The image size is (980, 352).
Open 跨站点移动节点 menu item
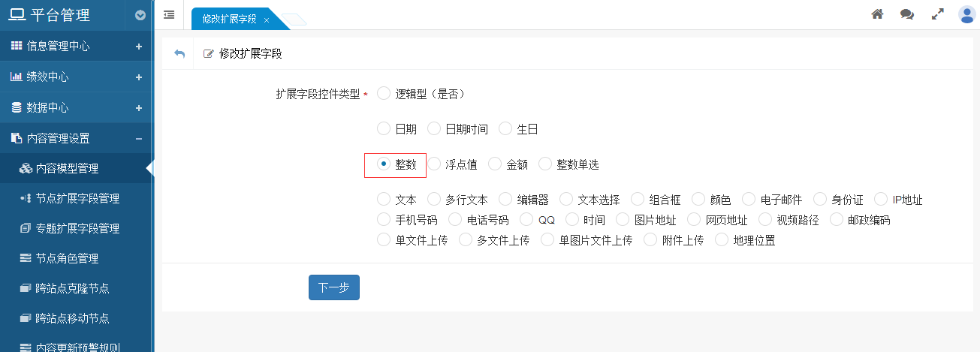click(77, 318)
